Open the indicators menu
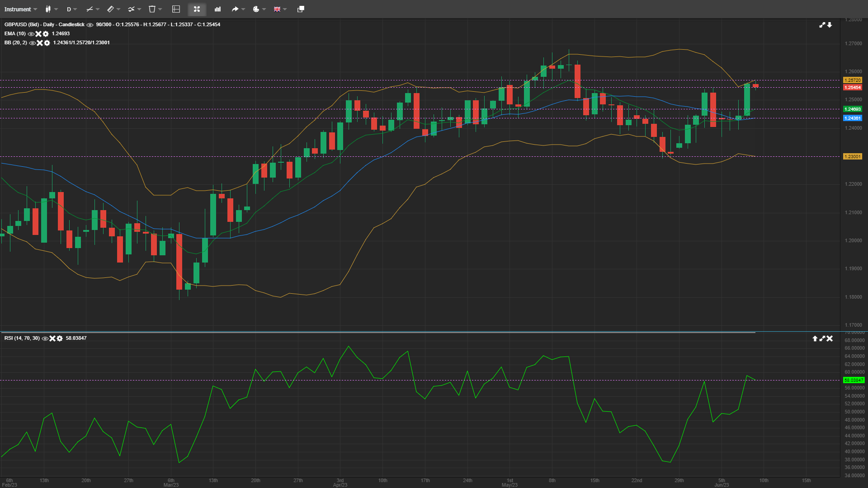This screenshot has height=488, width=868. 132,9
